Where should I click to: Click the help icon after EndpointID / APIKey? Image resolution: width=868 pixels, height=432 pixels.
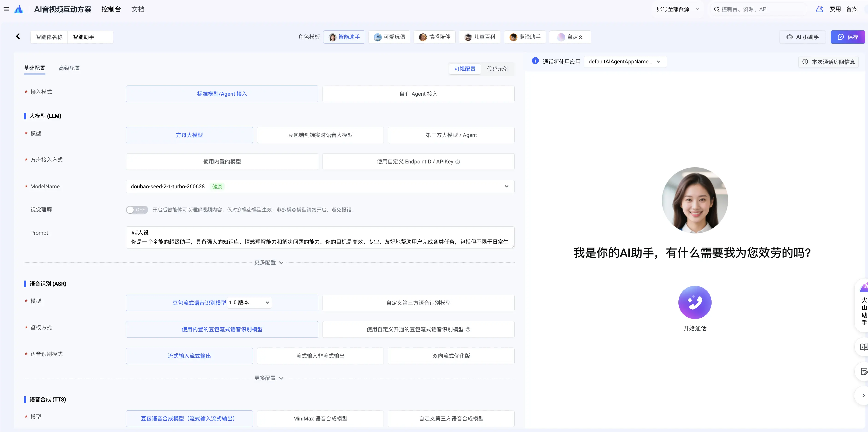pyautogui.click(x=457, y=162)
